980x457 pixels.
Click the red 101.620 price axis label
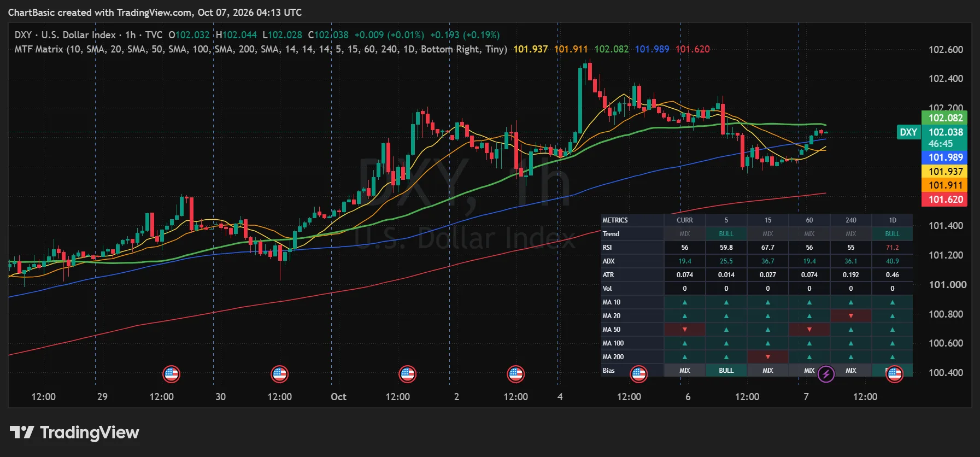tap(945, 200)
